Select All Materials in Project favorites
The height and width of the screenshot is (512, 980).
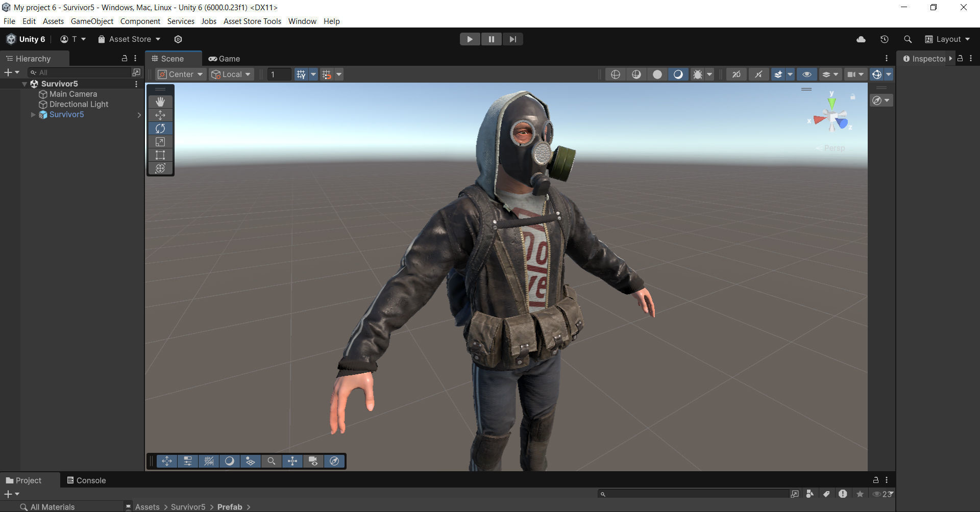tap(53, 507)
